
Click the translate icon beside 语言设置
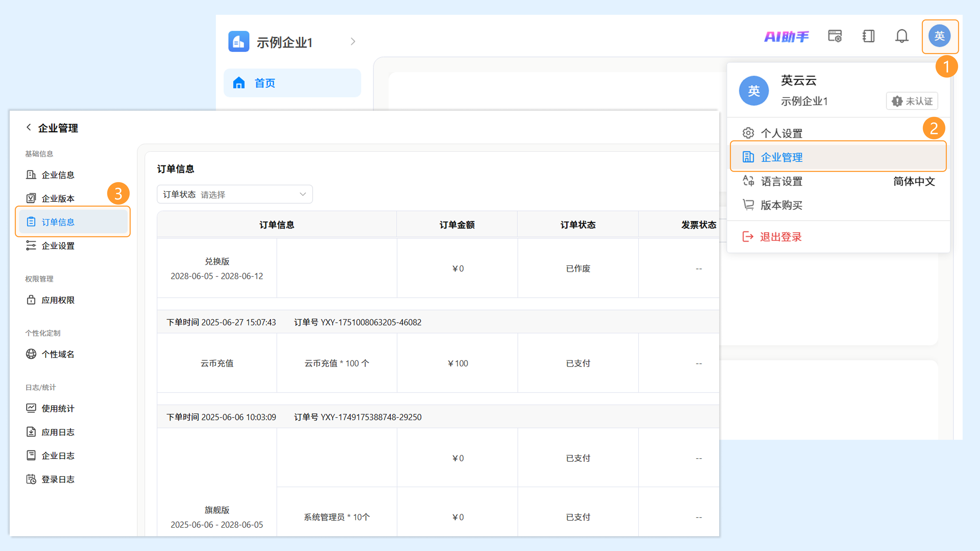pyautogui.click(x=748, y=181)
